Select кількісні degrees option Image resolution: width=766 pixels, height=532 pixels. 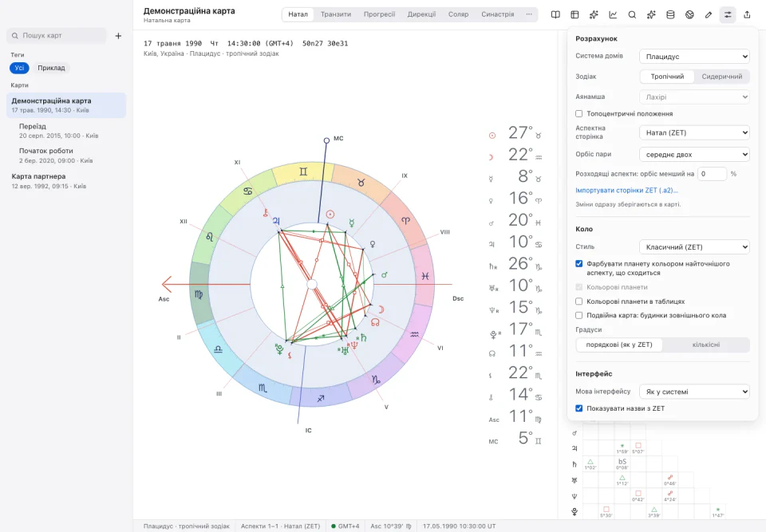click(x=706, y=345)
